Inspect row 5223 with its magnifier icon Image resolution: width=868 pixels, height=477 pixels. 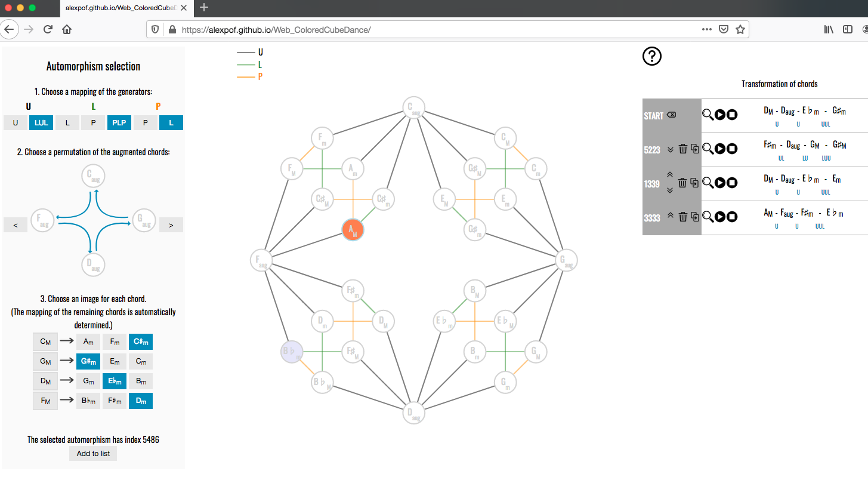tap(708, 149)
